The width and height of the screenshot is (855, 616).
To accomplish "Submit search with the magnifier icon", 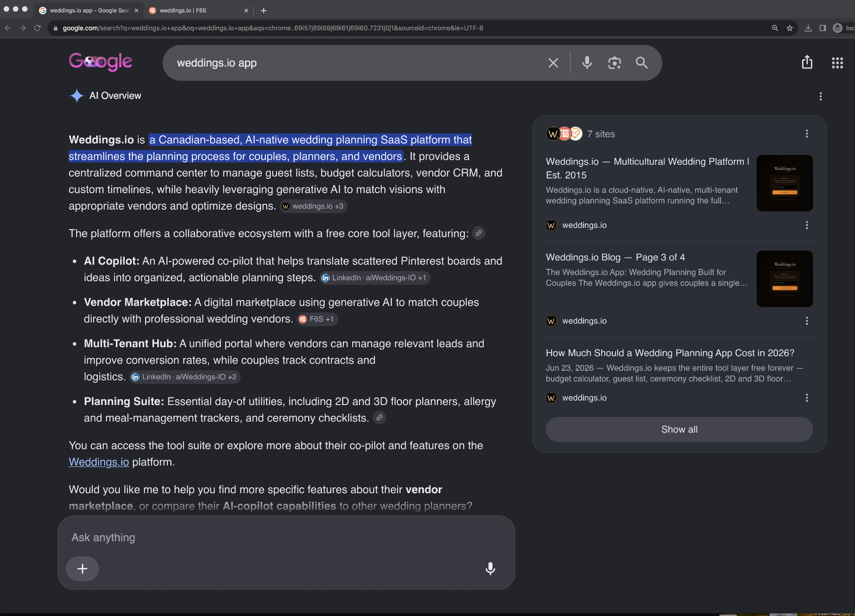I will pos(642,63).
